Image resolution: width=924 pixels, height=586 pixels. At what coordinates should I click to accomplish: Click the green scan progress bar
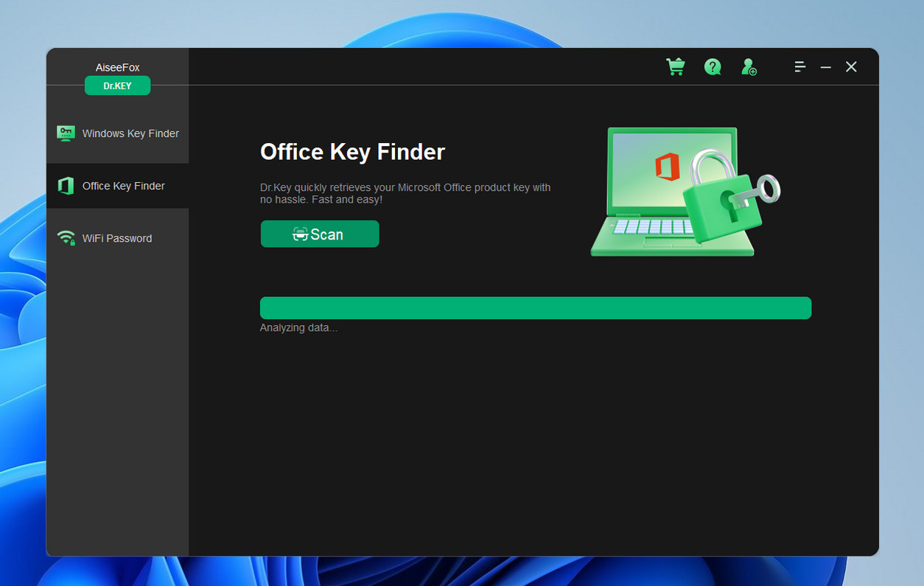tap(536, 308)
